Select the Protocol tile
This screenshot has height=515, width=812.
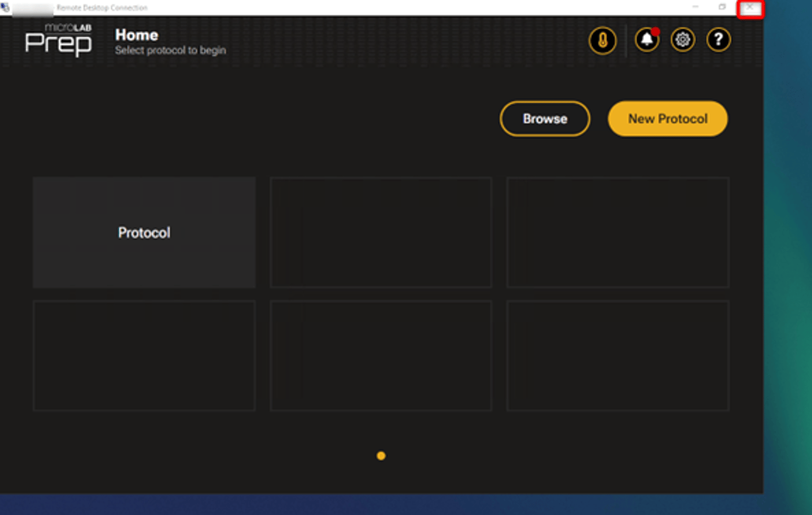coord(144,232)
